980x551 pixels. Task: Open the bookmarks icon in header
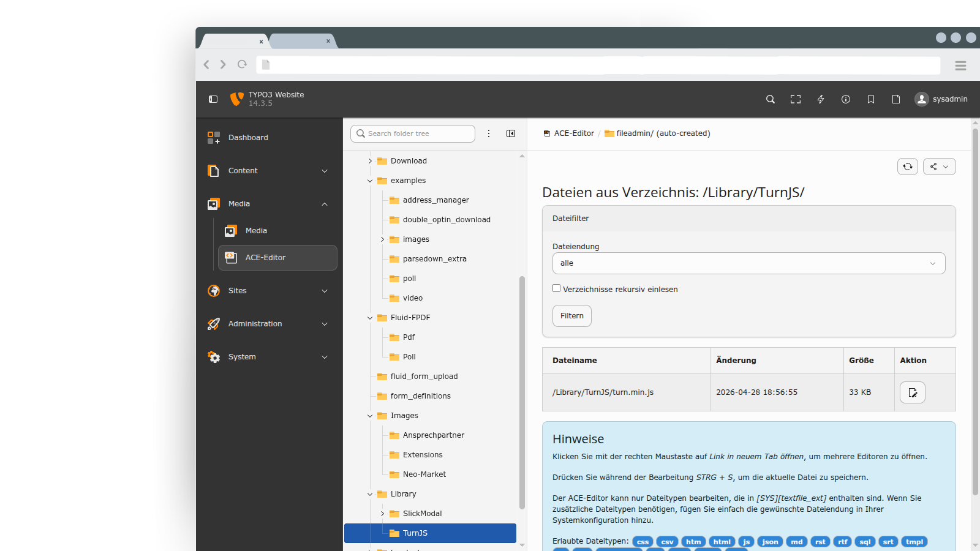tap(871, 99)
